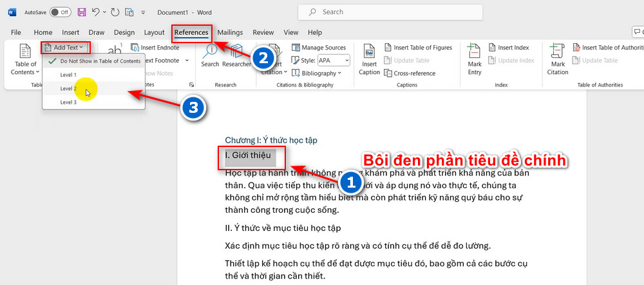Open the Insert Citation dropdown
Screen dimensions: 644x285
[x=273, y=59]
